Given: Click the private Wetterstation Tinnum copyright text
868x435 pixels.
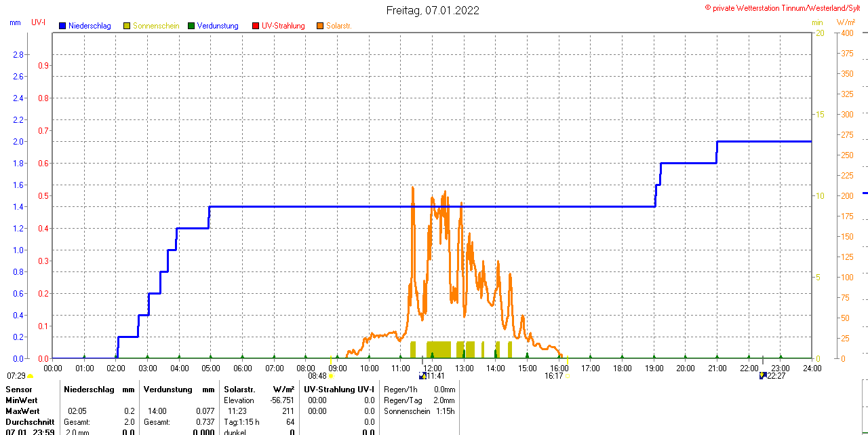Looking at the screenshot, I should pos(785,8).
